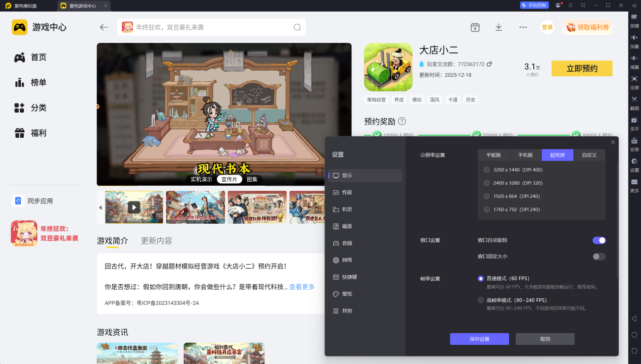
Task: Copy the player group number icon
Action: pyautogui.click(x=489, y=64)
